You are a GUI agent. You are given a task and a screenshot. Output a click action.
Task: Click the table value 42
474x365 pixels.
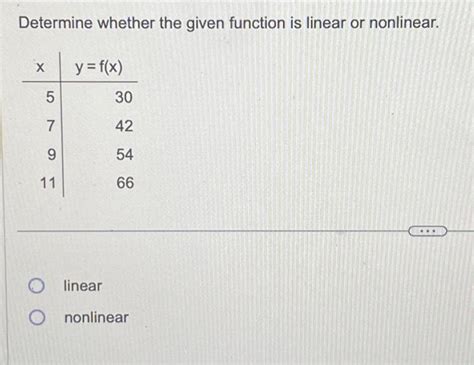pos(124,126)
